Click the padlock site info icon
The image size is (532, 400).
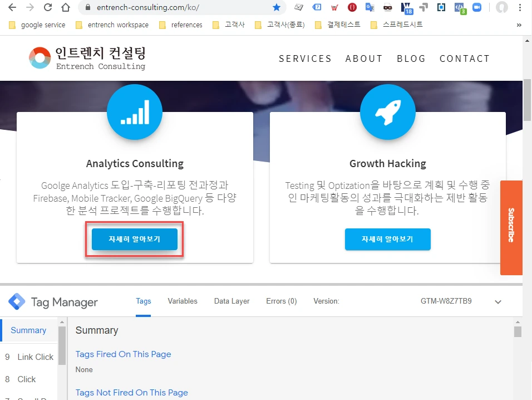point(87,7)
